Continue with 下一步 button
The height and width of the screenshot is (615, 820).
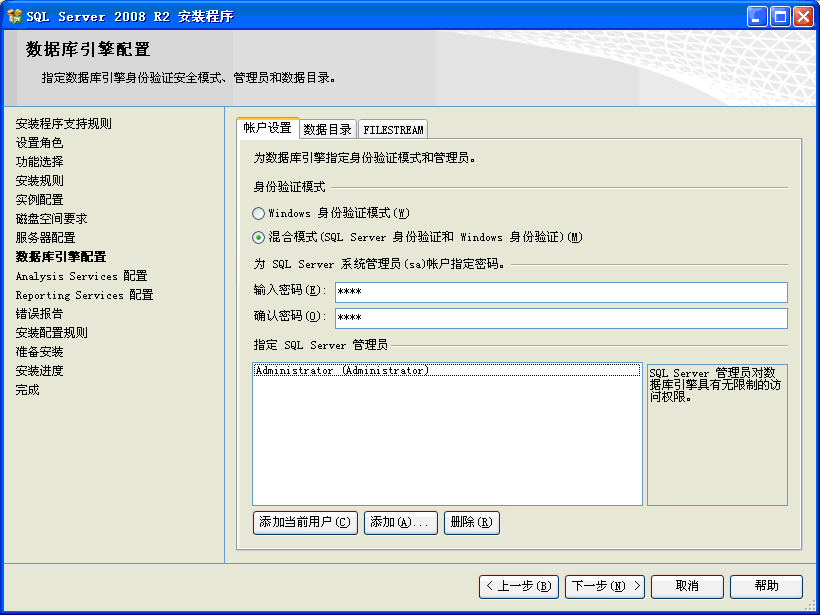(x=604, y=586)
